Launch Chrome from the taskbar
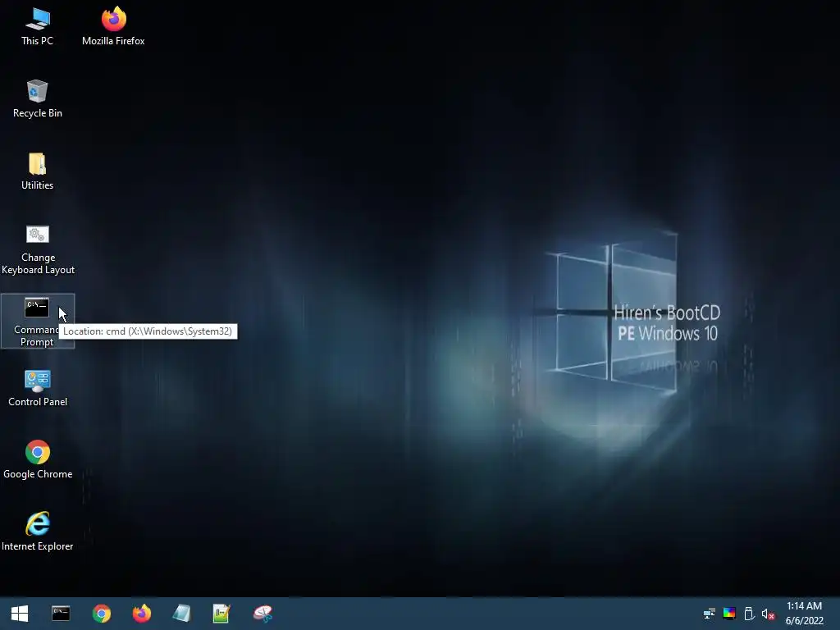 [101, 614]
